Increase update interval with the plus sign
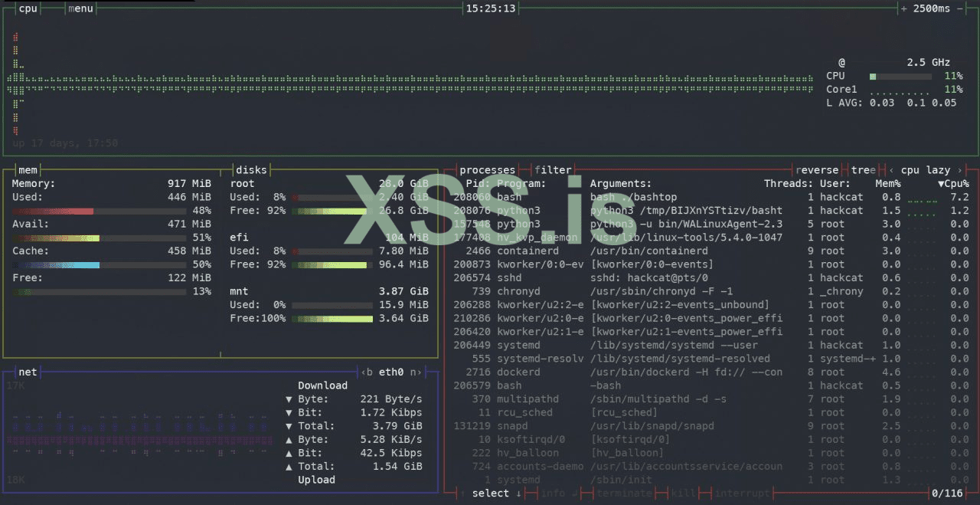The height and width of the screenshot is (505, 980). coord(904,8)
